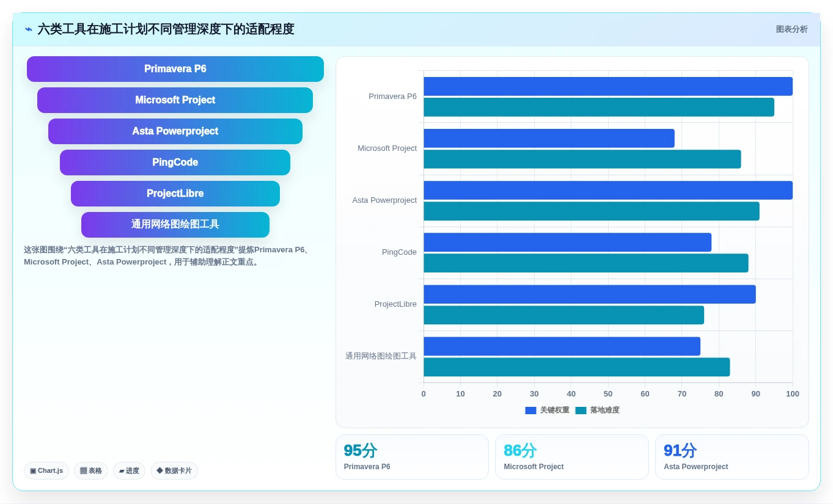833x504 pixels.
Task: Select the Microsoft Project funnel bar
Action: [175, 100]
